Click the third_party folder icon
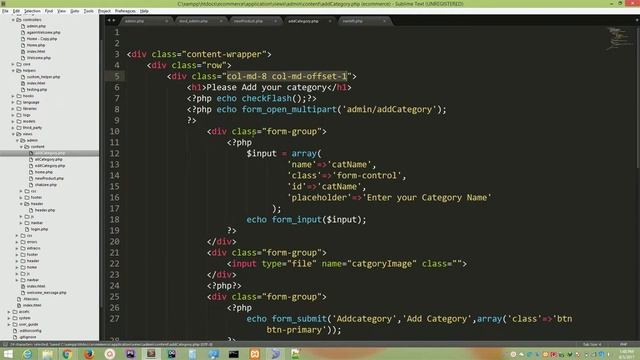640x360 pixels. click(19, 128)
